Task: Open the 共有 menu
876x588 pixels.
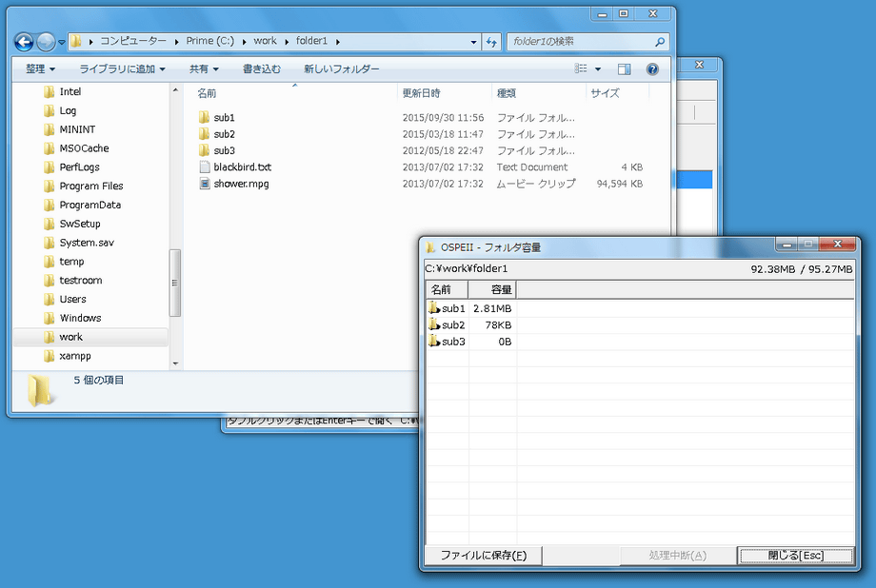Action: (x=204, y=69)
